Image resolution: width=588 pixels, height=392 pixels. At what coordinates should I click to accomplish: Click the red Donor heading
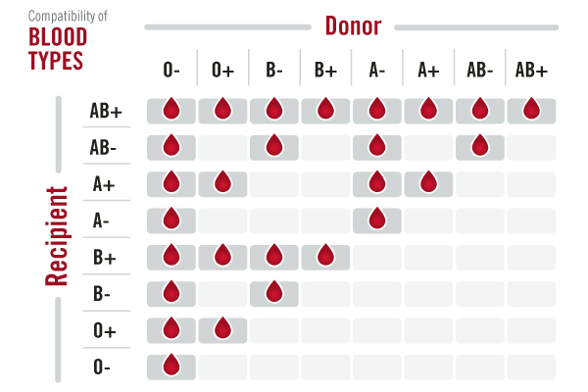coord(354,25)
